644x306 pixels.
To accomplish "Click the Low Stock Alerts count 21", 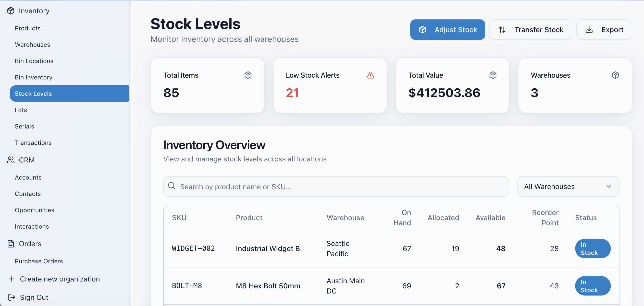I will click(x=292, y=93).
